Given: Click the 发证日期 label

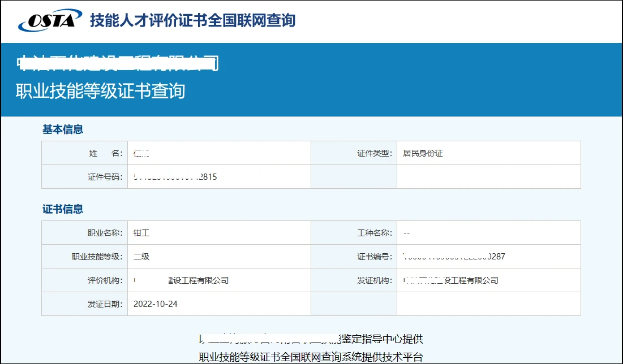Looking at the screenshot, I should tap(105, 304).
